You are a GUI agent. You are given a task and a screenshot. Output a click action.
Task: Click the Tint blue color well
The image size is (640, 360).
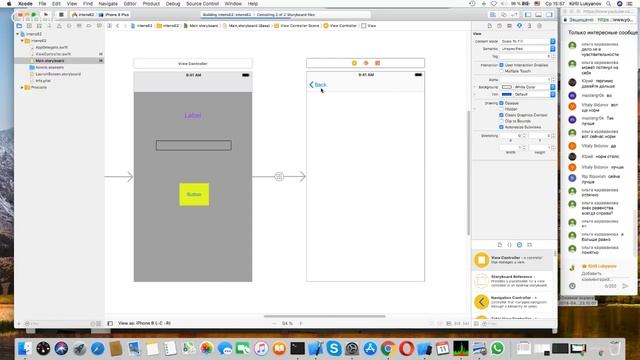point(507,94)
